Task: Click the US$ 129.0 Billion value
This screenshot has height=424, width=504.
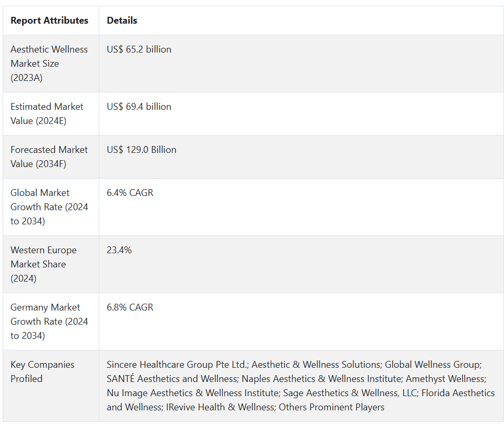Action: (x=141, y=150)
